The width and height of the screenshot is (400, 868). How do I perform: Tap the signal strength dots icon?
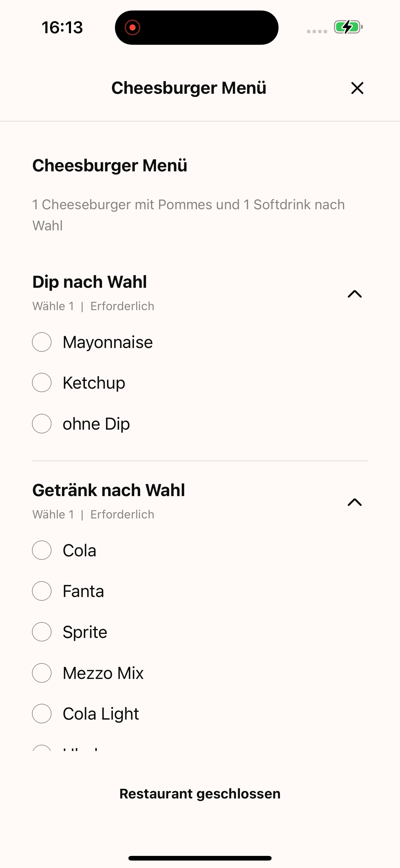pyautogui.click(x=317, y=31)
